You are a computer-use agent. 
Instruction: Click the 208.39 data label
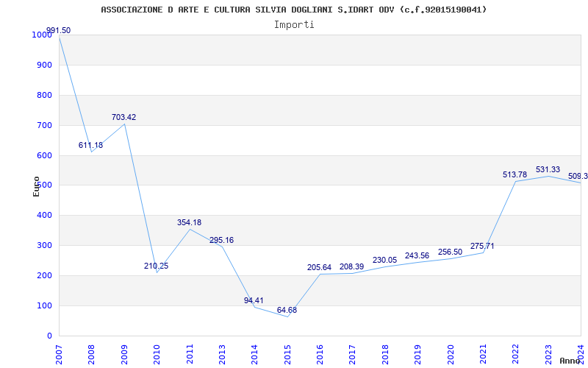[352, 266]
